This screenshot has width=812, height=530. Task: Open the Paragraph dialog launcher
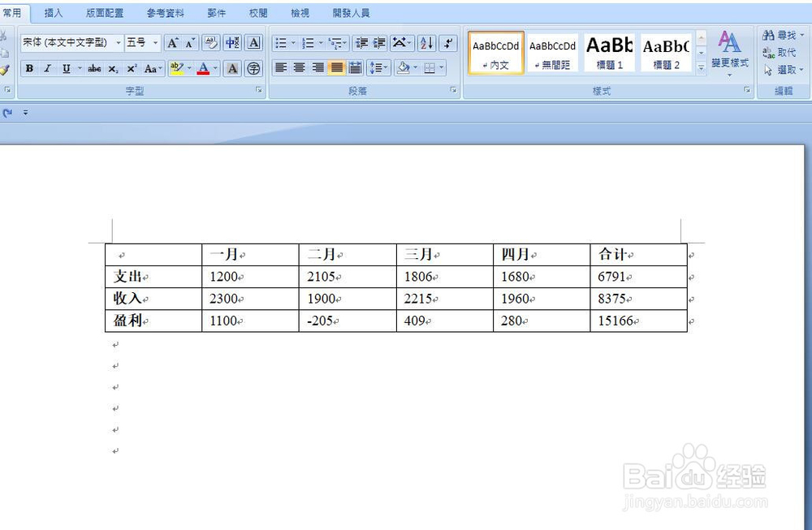point(453,90)
